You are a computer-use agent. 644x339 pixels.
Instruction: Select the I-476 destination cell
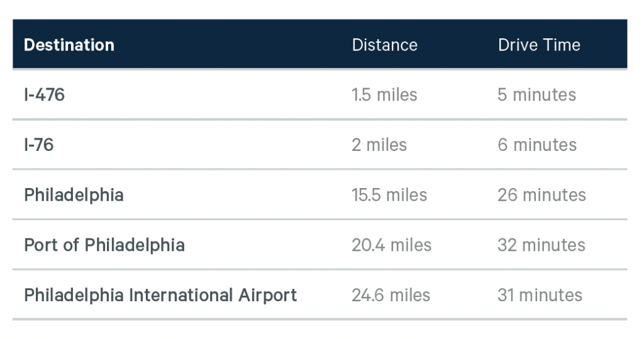point(45,95)
